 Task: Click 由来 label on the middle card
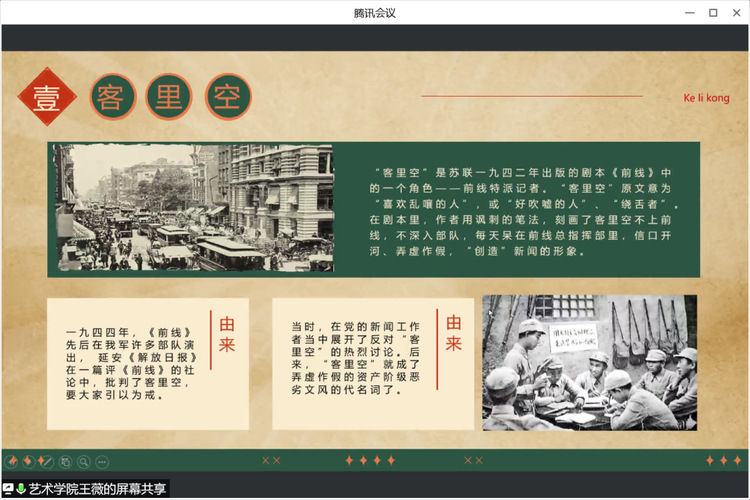click(454, 334)
